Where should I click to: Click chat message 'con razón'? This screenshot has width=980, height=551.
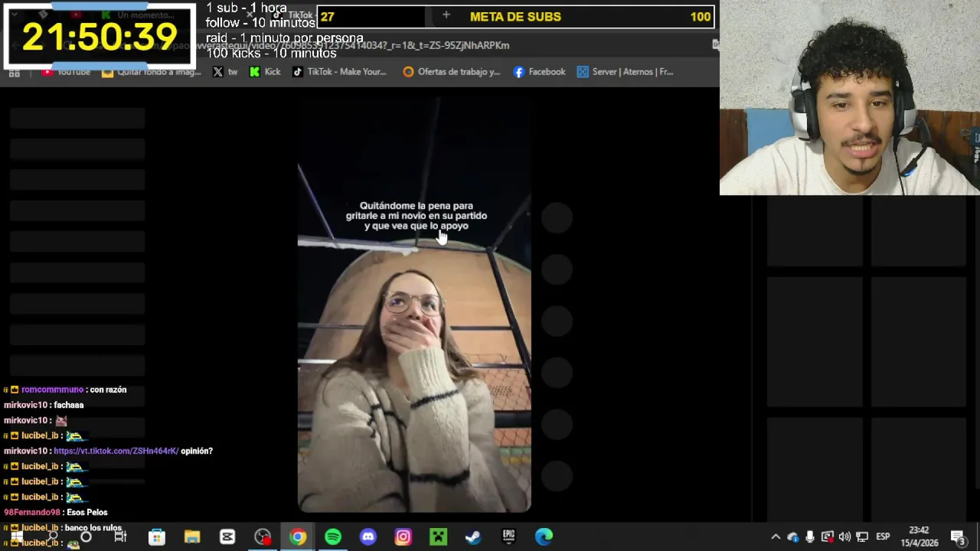(x=108, y=390)
